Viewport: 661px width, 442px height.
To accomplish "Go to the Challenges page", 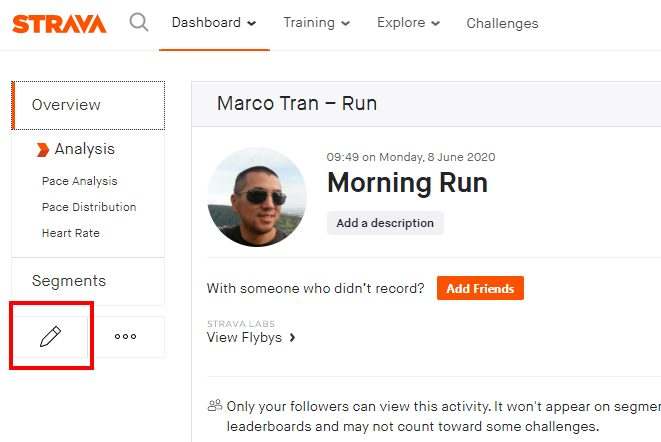I will click(502, 23).
